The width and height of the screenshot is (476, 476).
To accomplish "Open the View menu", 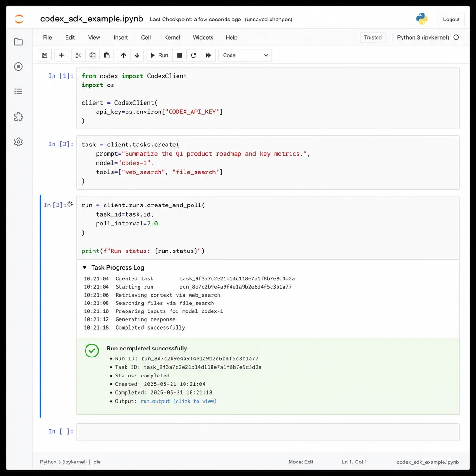I will pos(94,37).
